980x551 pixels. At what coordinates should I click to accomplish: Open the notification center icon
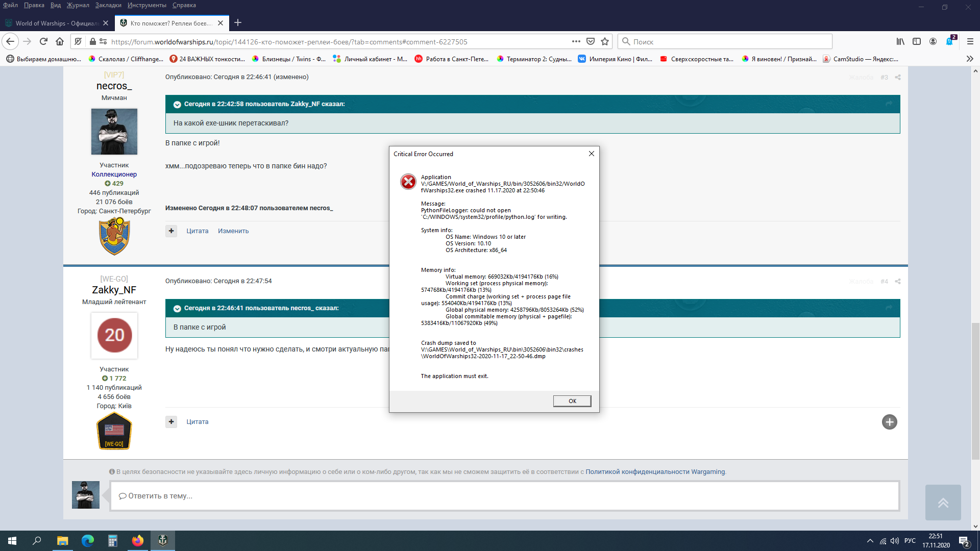964,541
